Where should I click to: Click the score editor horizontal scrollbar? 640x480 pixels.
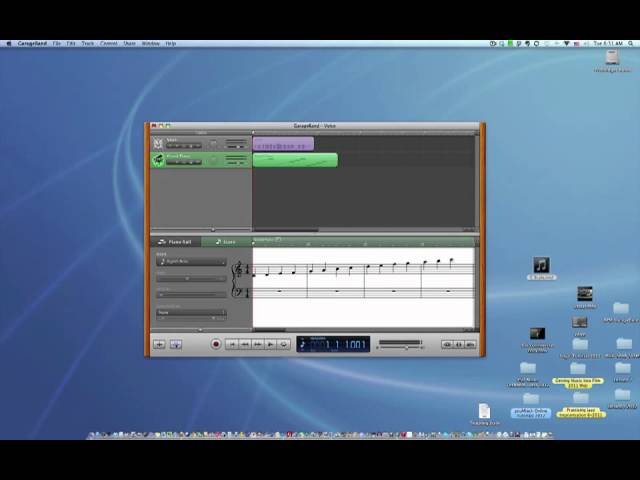pos(270,330)
